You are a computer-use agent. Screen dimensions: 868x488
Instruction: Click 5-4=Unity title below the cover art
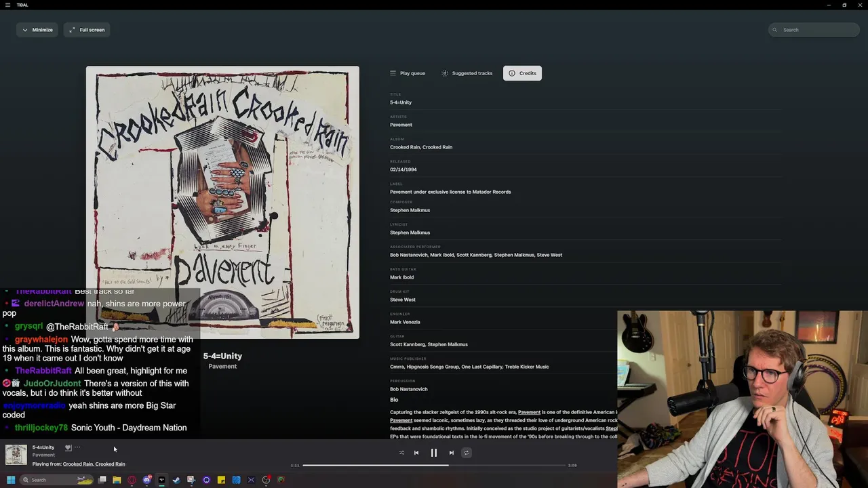[222, 356]
